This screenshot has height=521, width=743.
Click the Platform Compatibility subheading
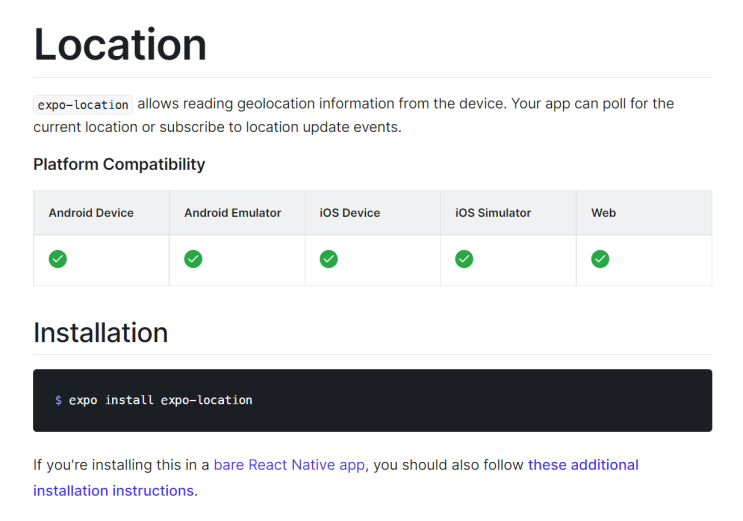(x=119, y=164)
